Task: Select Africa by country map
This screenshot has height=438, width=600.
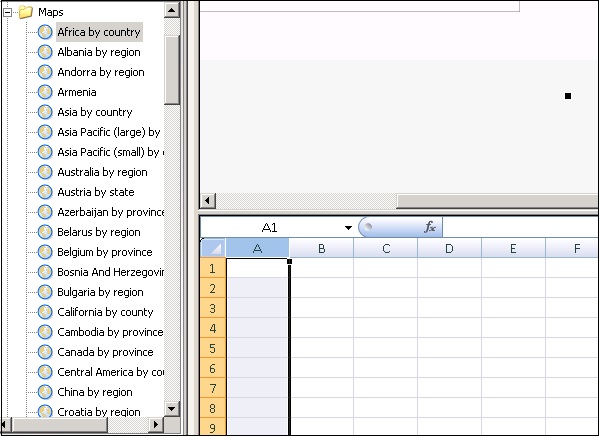Action: (x=98, y=32)
